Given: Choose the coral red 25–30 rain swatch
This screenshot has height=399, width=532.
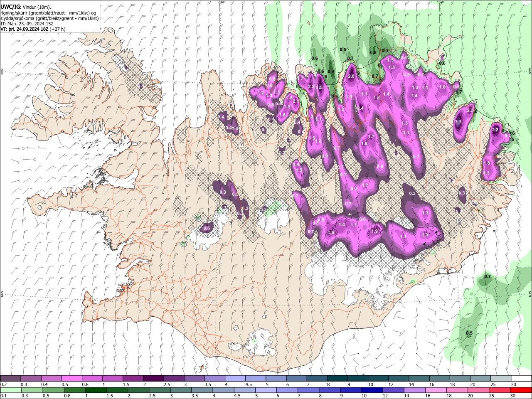Looking at the screenshot, I should [499, 390].
